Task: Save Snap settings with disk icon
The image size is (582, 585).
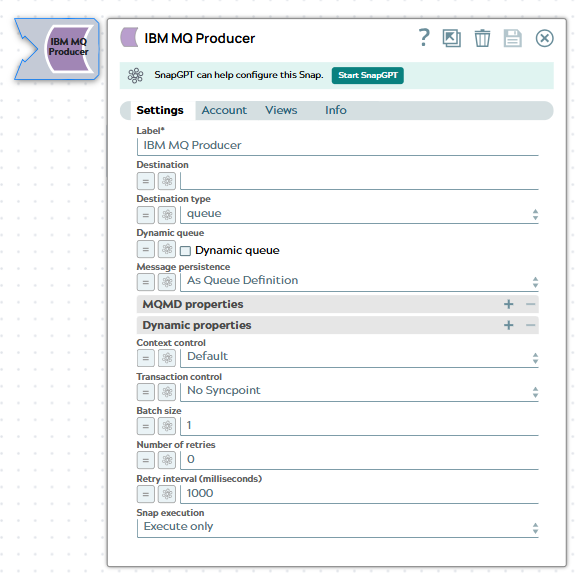Action: 513,38
